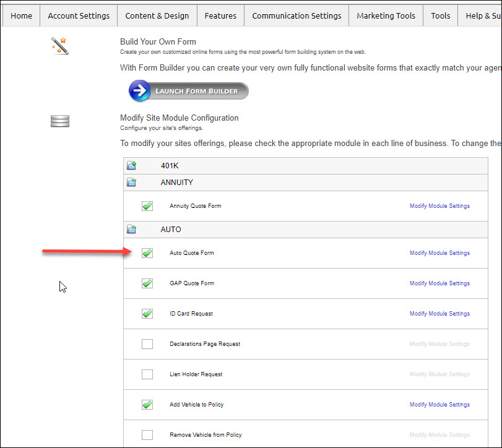Click the magic wand Build Your Own Form icon
This screenshot has height=448, width=502.
[x=59, y=45]
